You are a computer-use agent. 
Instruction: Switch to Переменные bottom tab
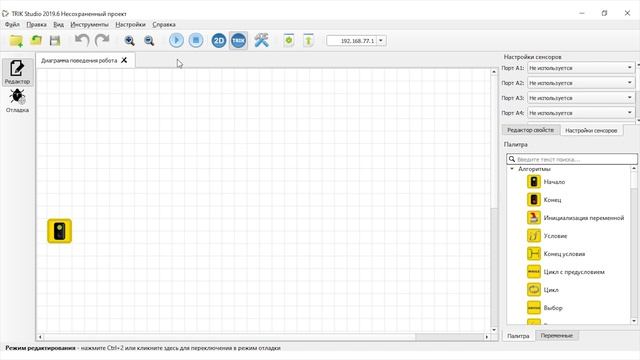(x=556, y=336)
